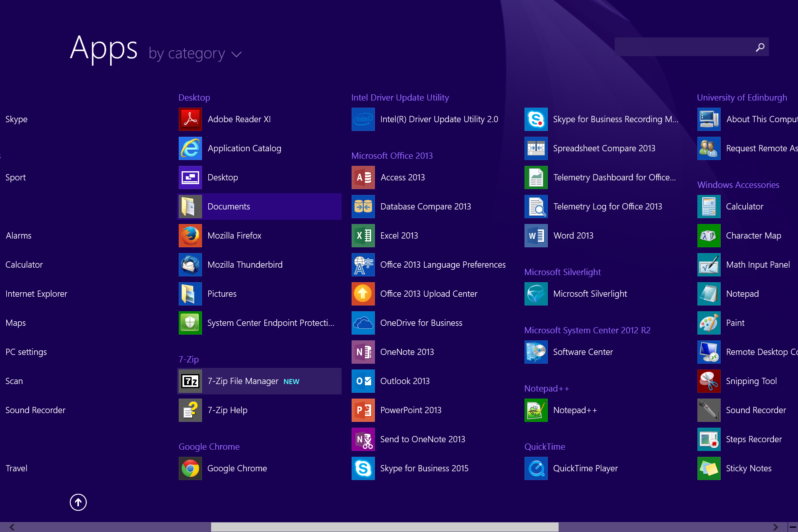Open OneNote 2013 icon
Viewport: 798px width, 532px height.
[363, 352]
